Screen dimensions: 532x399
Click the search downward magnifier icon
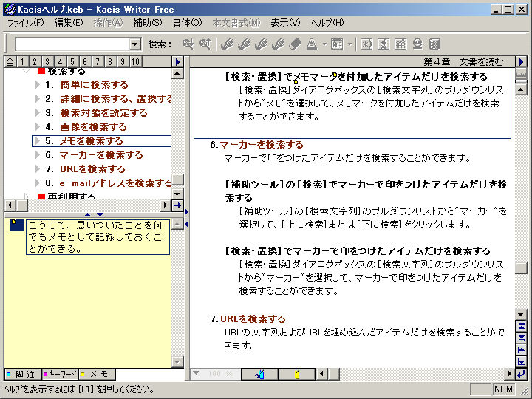[x=188, y=44]
